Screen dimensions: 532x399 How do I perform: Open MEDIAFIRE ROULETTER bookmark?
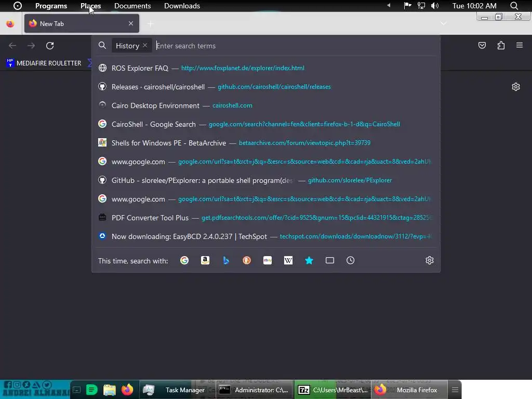[x=44, y=63]
